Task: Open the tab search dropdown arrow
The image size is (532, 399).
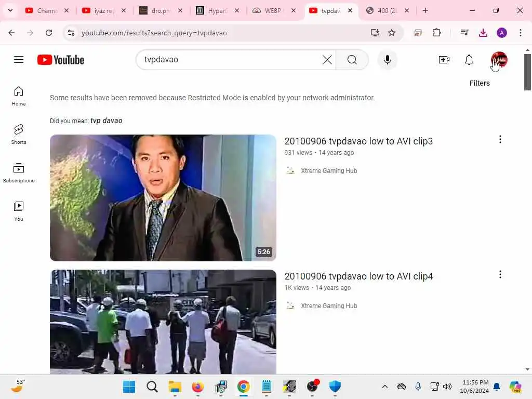Action: click(x=10, y=10)
